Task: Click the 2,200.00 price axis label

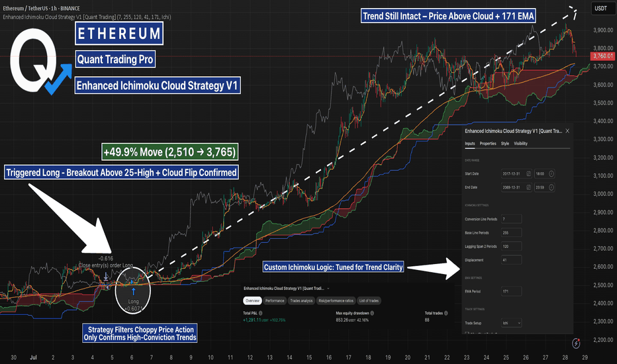Action: [x=603, y=340]
